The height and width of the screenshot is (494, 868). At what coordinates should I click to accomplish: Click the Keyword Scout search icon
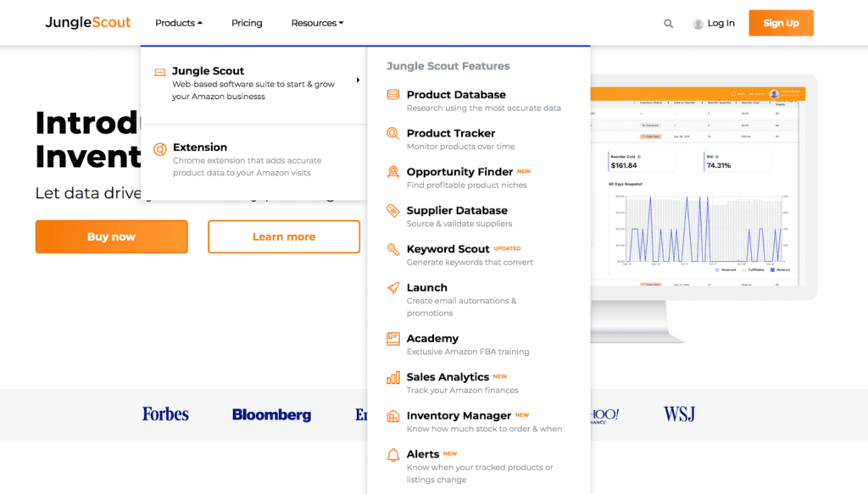(x=393, y=249)
